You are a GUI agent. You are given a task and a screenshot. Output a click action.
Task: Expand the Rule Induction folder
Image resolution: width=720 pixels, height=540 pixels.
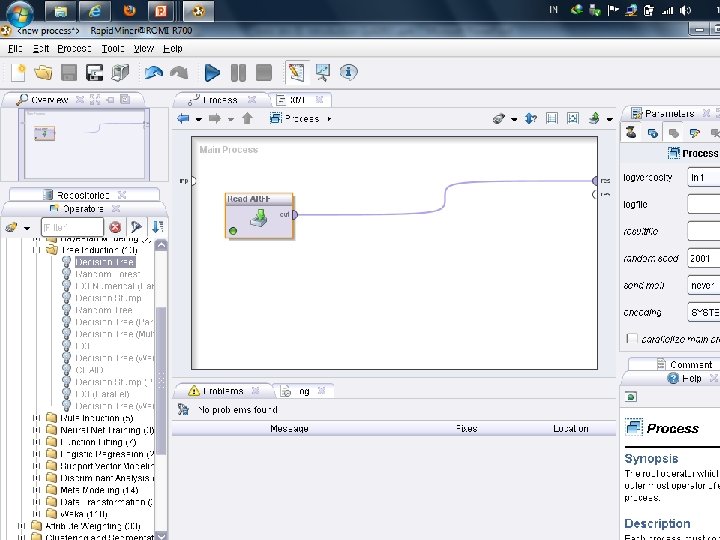click(x=36, y=418)
